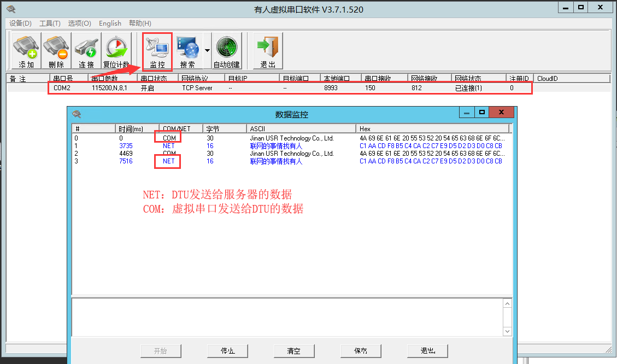The width and height of the screenshot is (617, 364).
Task: Click the 连接 (Connect) toolbar icon
Action: (x=86, y=51)
